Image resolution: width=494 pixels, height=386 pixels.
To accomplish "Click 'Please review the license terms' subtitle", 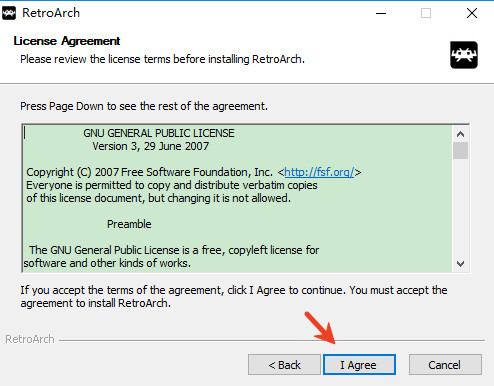I will [x=162, y=59].
